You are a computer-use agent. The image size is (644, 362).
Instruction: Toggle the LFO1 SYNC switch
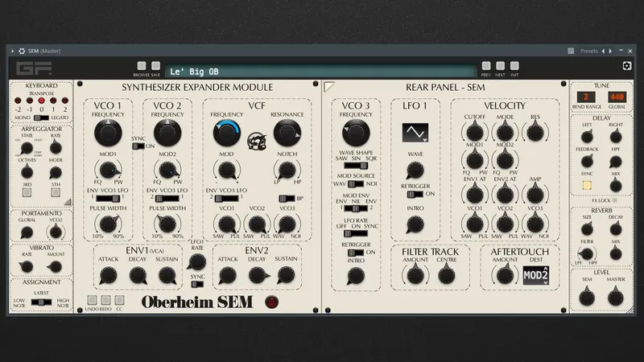197,284
